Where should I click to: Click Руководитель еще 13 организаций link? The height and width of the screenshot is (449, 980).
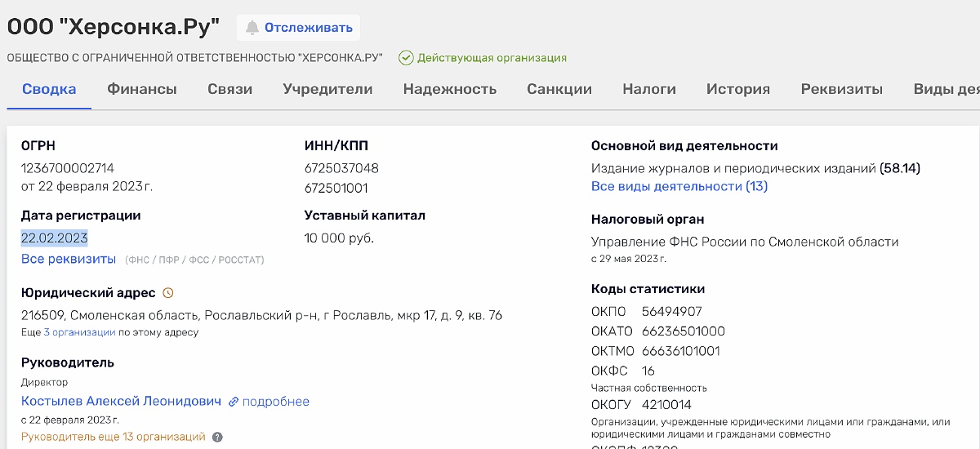pyautogui.click(x=113, y=437)
